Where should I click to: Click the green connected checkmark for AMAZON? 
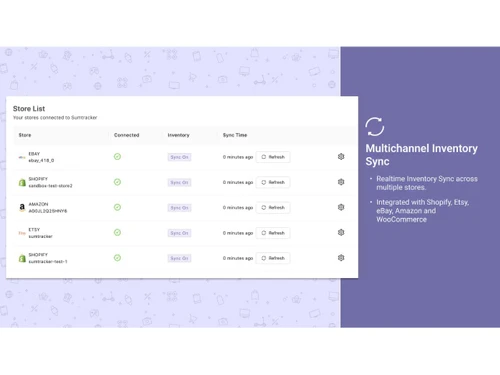click(x=117, y=207)
